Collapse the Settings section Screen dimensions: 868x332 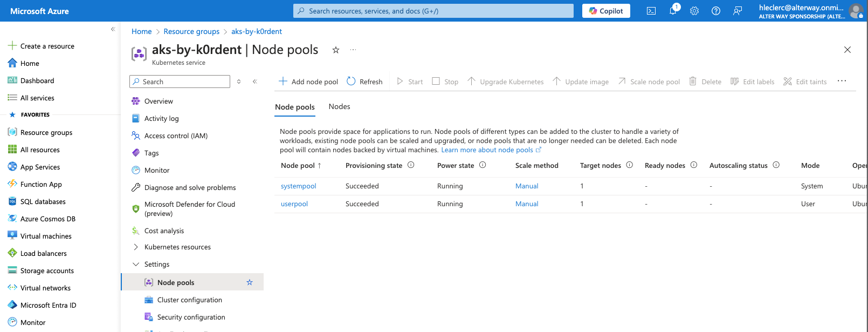click(136, 265)
